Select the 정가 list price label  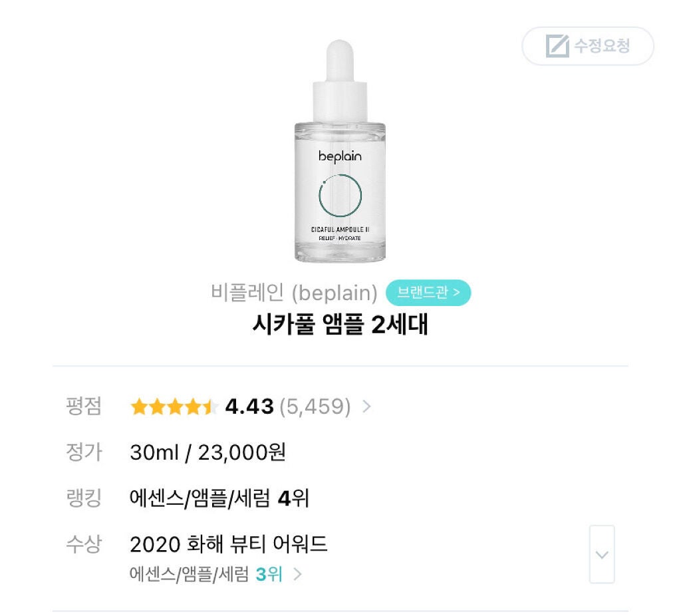pos(84,452)
